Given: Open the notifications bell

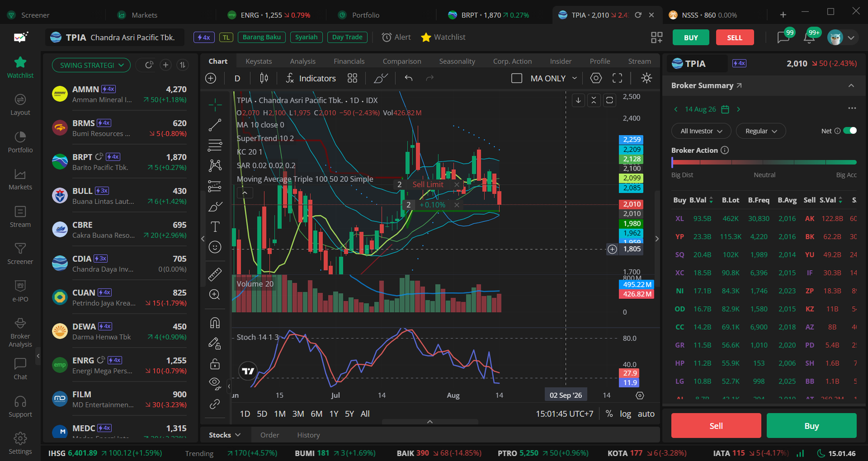Looking at the screenshot, I should (809, 37).
